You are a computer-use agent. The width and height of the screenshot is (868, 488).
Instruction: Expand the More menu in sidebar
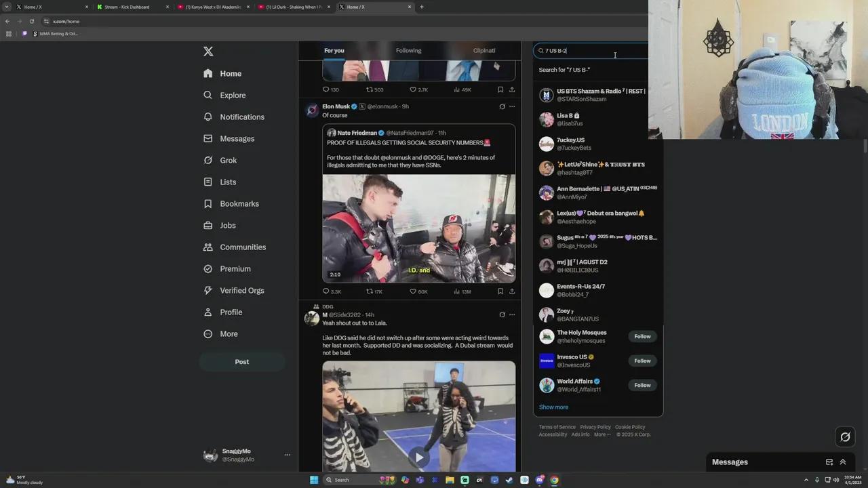[x=220, y=333]
